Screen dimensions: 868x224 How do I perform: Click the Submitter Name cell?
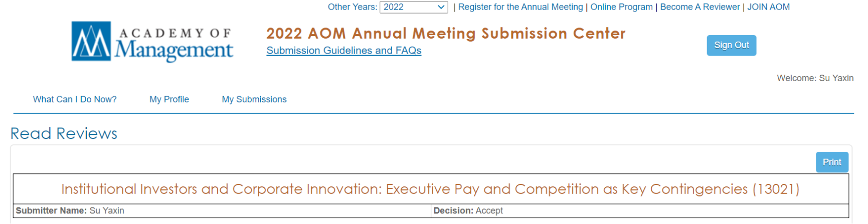(x=70, y=210)
